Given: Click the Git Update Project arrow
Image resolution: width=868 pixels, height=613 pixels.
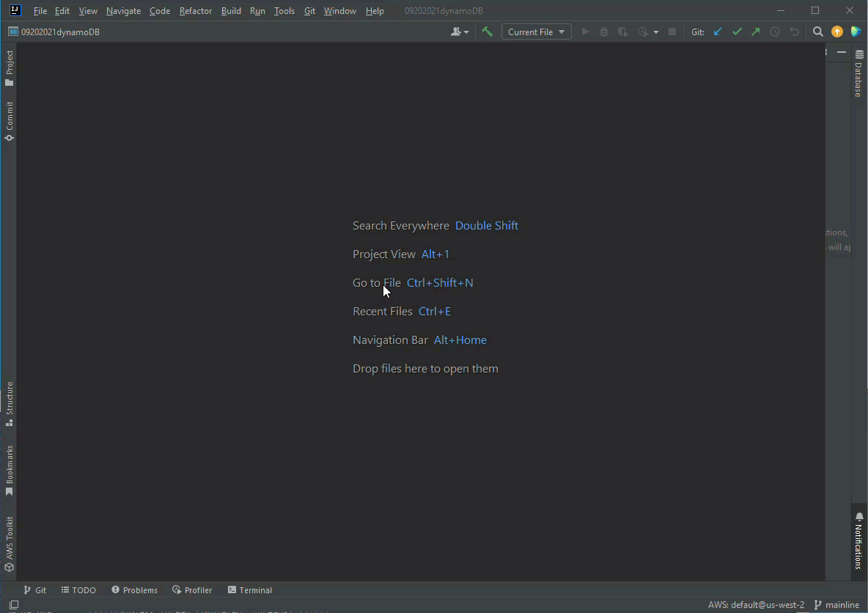Looking at the screenshot, I should pyautogui.click(x=718, y=32).
